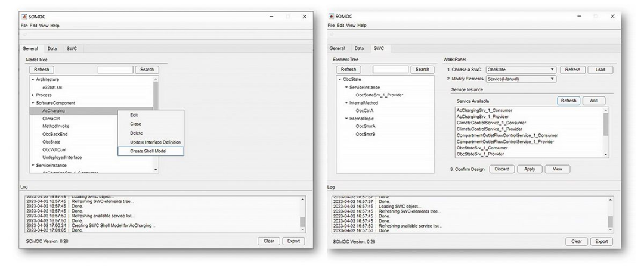Viewport: 644px width, 268px height.
Task: Collapse the InternalMethod node in Element Tree
Action: pos(346,103)
